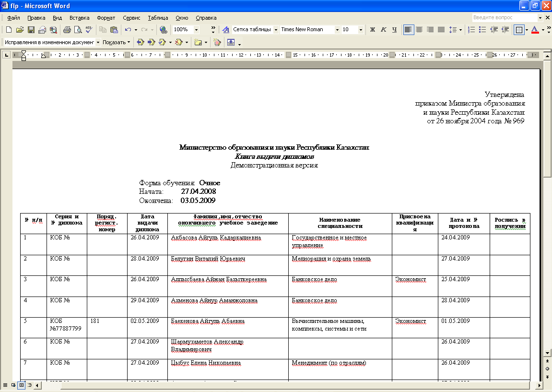The image size is (552, 392).
Task: Click the Paste clipboard icon
Action: 114,30
